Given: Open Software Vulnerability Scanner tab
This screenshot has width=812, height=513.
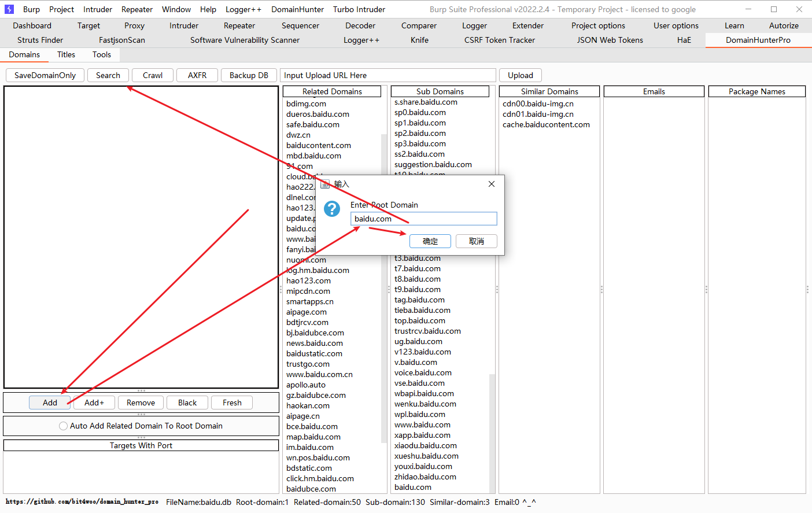Looking at the screenshot, I should 245,40.
